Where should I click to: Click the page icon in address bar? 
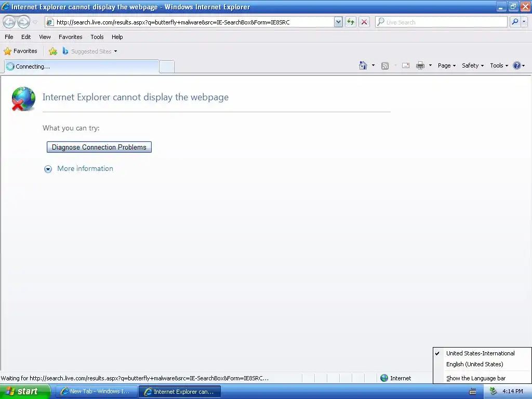50,22
